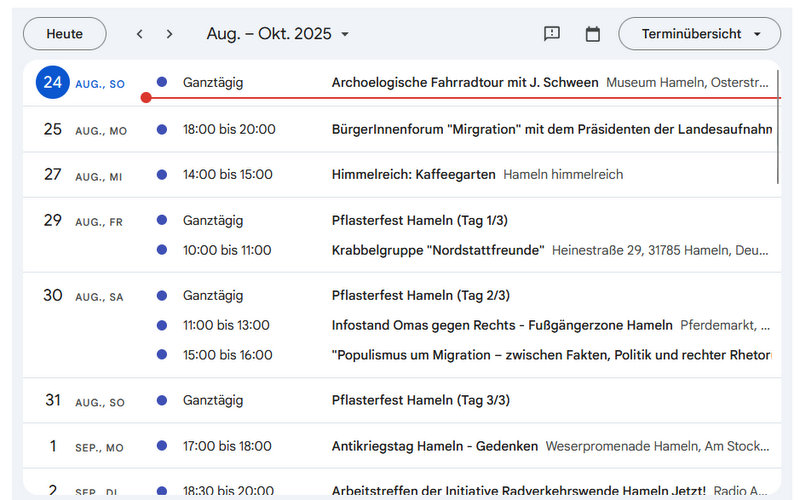Open Archoelogische Fahrradtour mit J. Schween event
Viewport: 800px width, 500px height.
click(465, 82)
